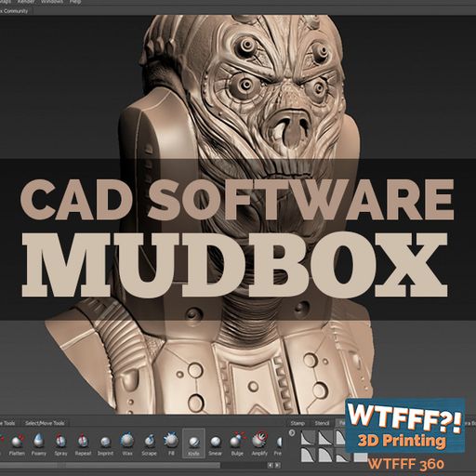This screenshot has height=476, width=476.
Task: Expand the arrow beside the falloff presets
Action: [x=292, y=433]
